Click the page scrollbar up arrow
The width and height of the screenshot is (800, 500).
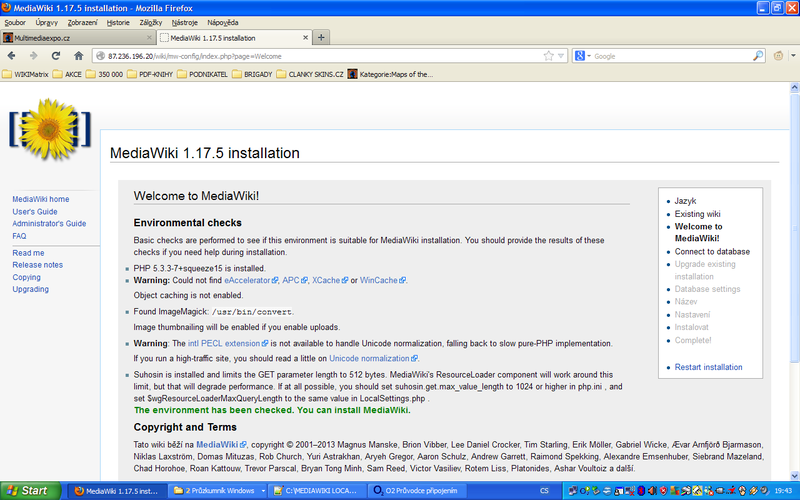(x=794, y=87)
